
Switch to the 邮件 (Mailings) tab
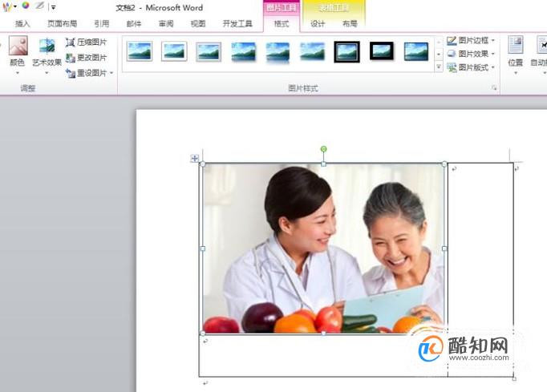point(134,24)
